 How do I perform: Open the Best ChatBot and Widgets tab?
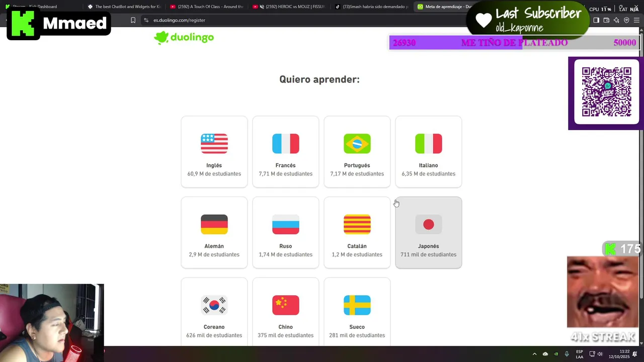[124, 7]
